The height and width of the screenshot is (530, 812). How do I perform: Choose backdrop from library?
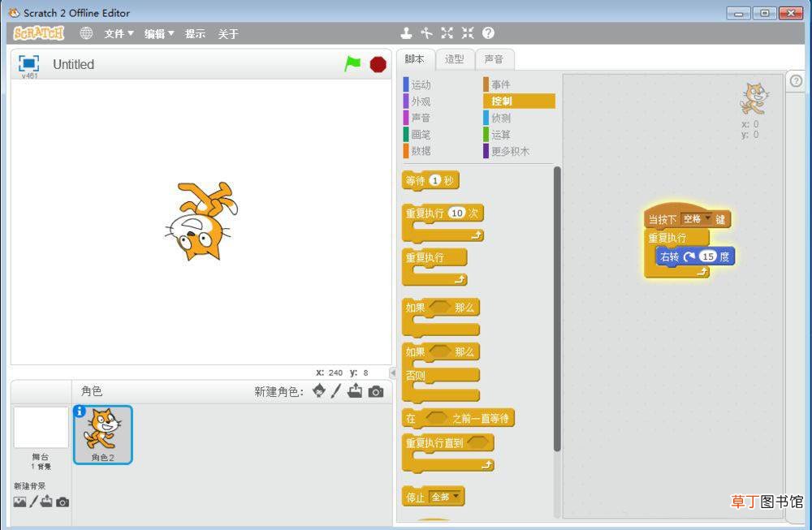tap(19, 502)
